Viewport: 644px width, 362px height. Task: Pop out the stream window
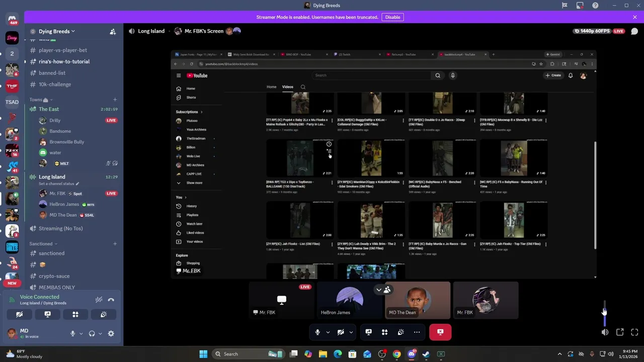[620, 332]
